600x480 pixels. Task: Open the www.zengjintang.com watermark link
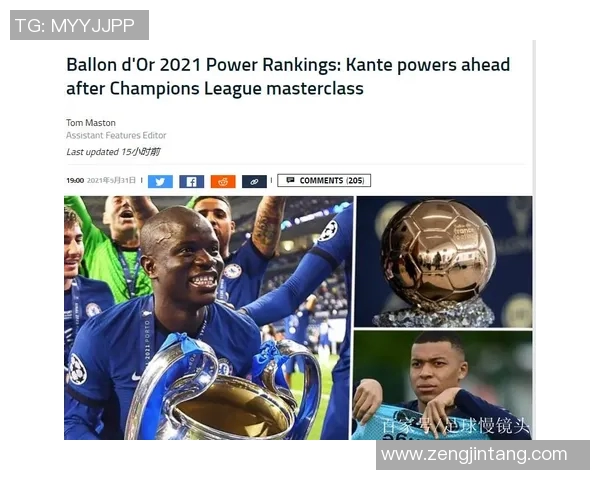tap(483, 455)
